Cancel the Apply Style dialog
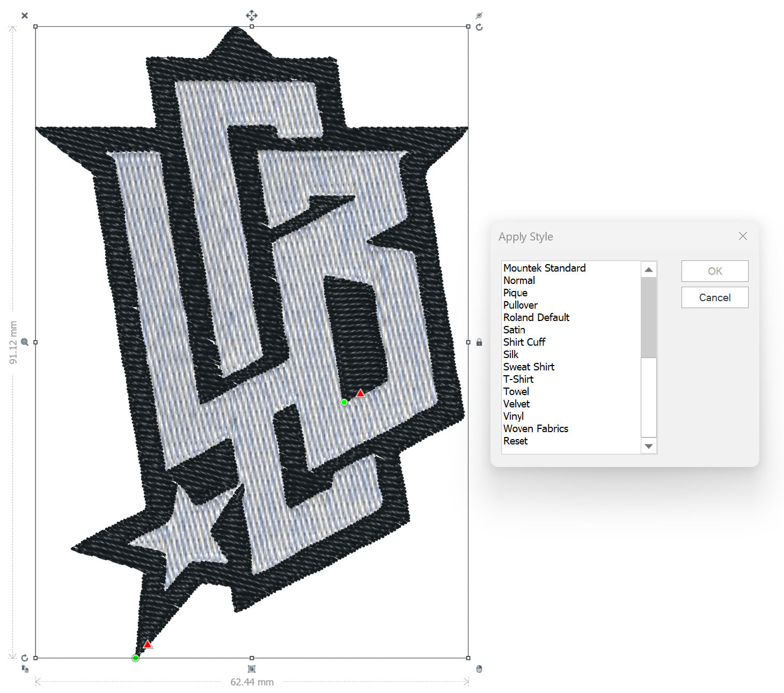 [715, 297]
